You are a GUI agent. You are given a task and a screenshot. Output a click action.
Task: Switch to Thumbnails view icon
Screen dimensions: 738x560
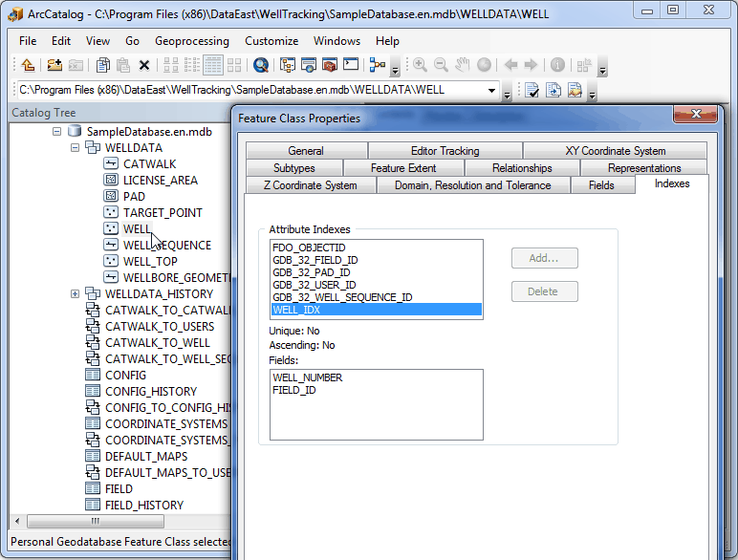234,65
